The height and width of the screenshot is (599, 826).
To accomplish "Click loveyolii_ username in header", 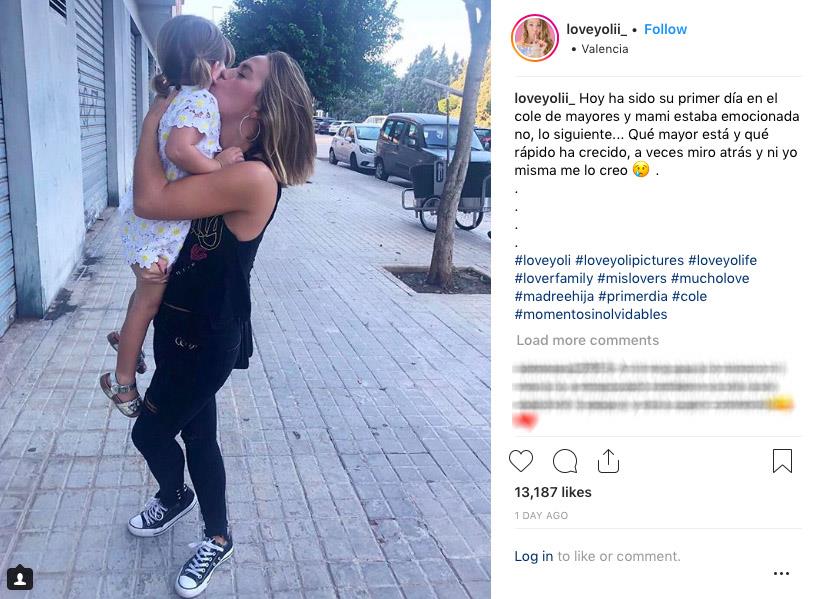I will [x=596, y=30].
